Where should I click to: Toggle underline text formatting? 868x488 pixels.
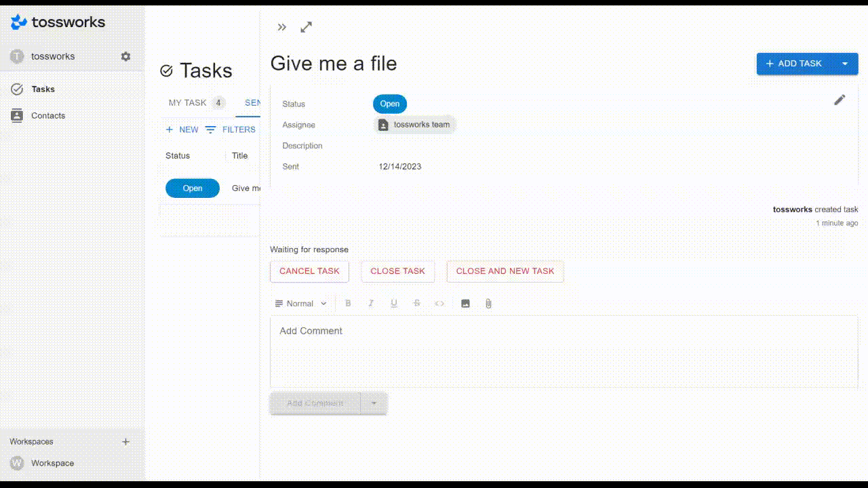pyautogui.click(x=394, y=304)
